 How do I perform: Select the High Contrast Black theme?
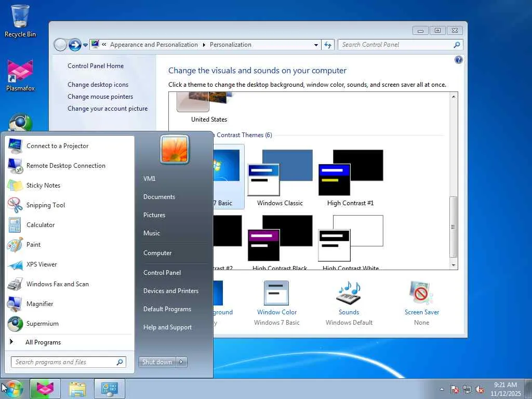280,243
